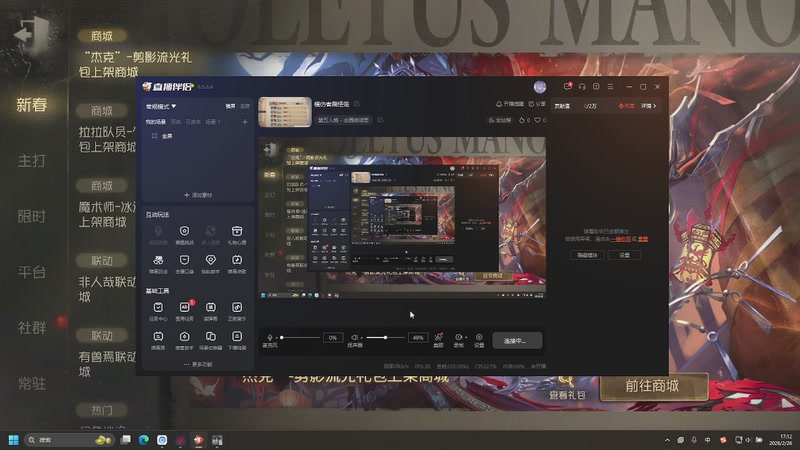Screen dimensions: 800x450
Task: Adjust the speaker volume slider
Action: click(x=384, y=338)
